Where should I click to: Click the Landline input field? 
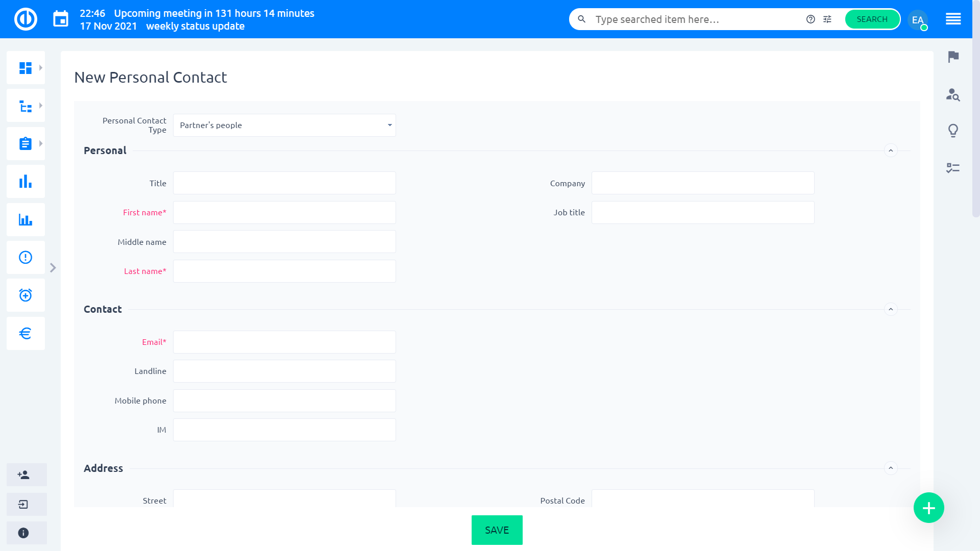284,371
